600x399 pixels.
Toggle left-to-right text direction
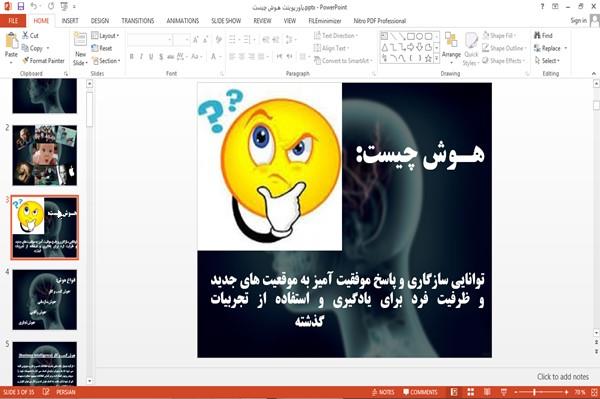click(x=279, y=57)
